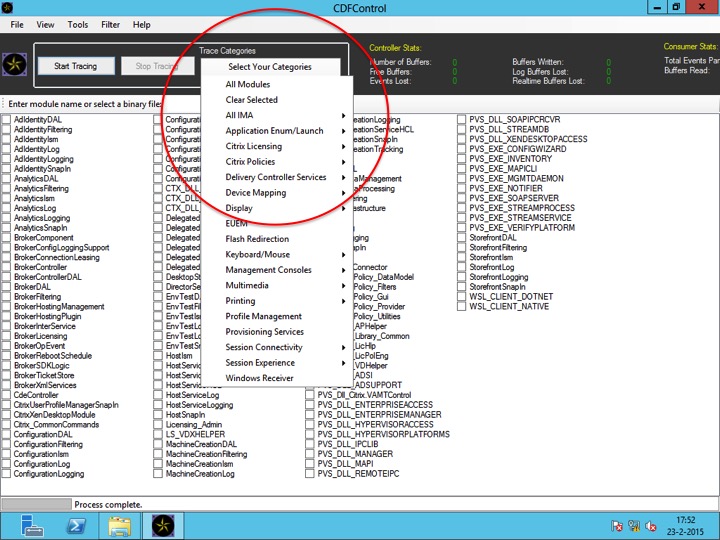Image resolution: width=720 pixels, height=540 pixels.
Task: Click the Controller Stats heading
Action: (x=395, y=48)
